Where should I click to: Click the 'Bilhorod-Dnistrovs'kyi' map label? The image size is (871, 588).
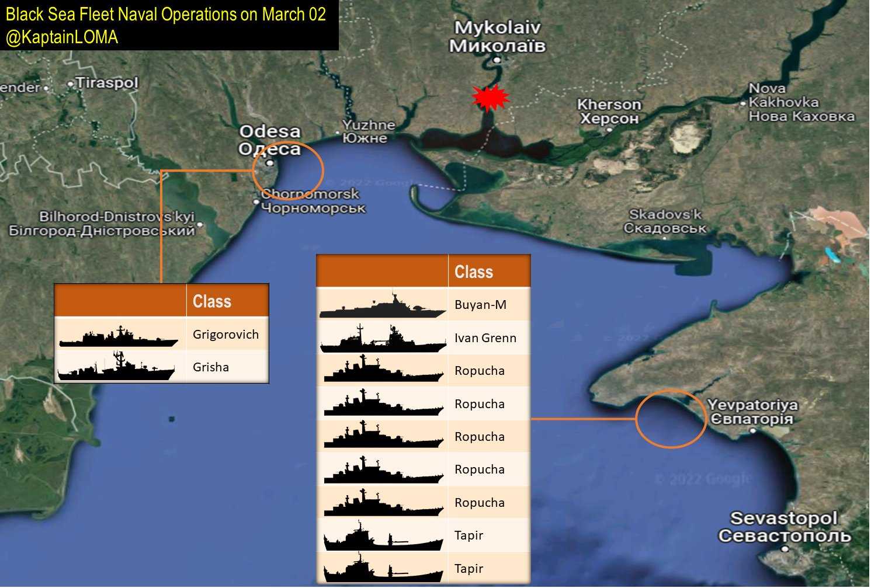coord(117,217)
